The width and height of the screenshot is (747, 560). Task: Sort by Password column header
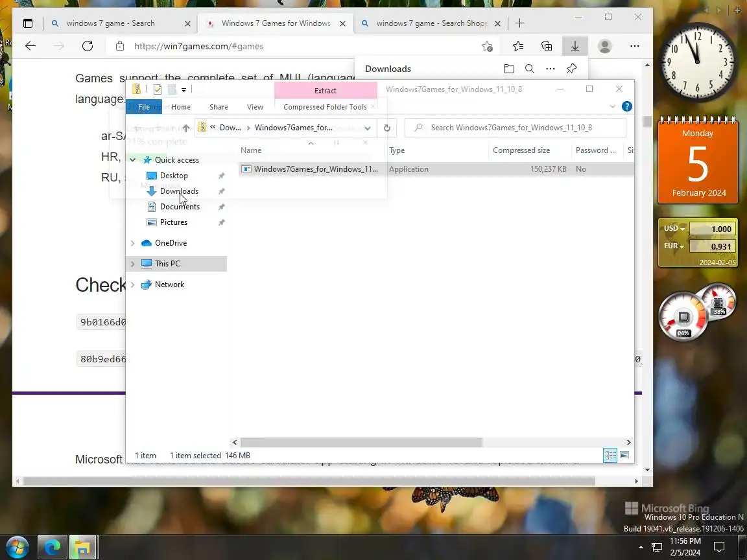click(597, 150)
